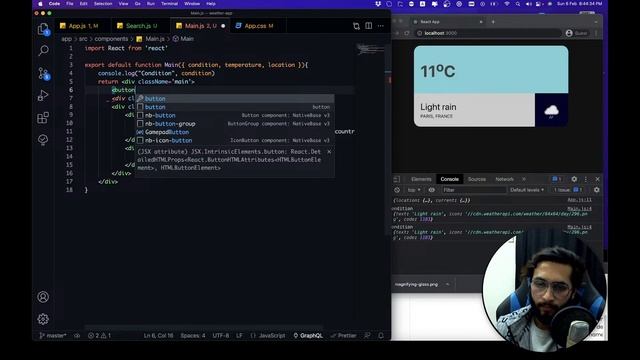The image size is (640, 360).
Task: Open the File menu in menu bar
Action: point(70,4)
